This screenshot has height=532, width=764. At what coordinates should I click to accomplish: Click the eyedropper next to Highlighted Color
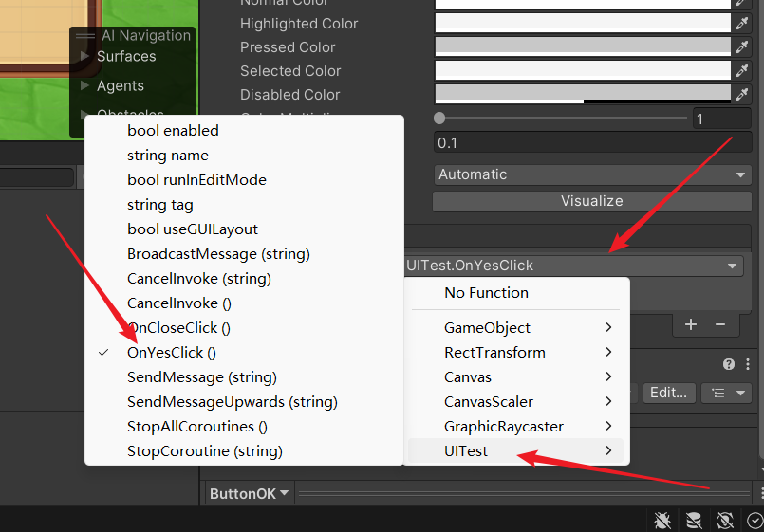point(742,23)
